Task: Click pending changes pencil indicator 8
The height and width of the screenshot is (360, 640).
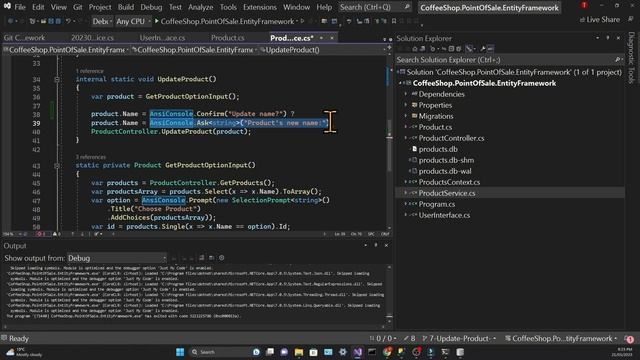Action: [409, 338]
